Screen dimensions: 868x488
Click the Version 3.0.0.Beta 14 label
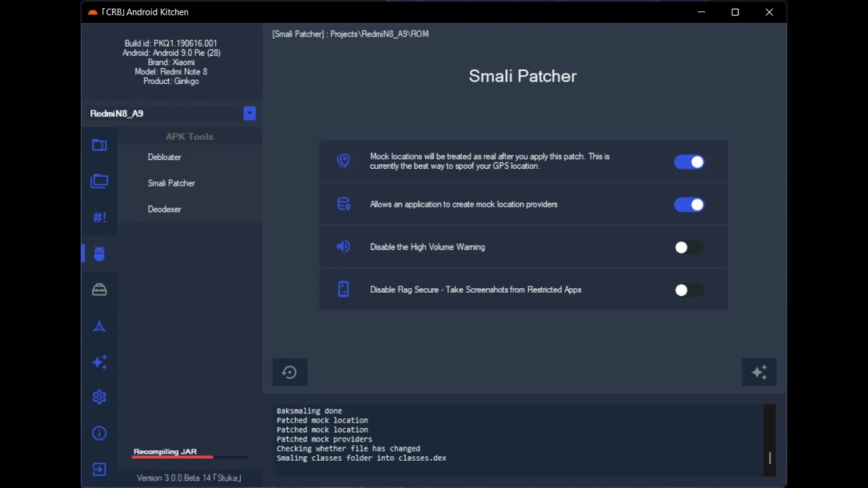point(189,478)
